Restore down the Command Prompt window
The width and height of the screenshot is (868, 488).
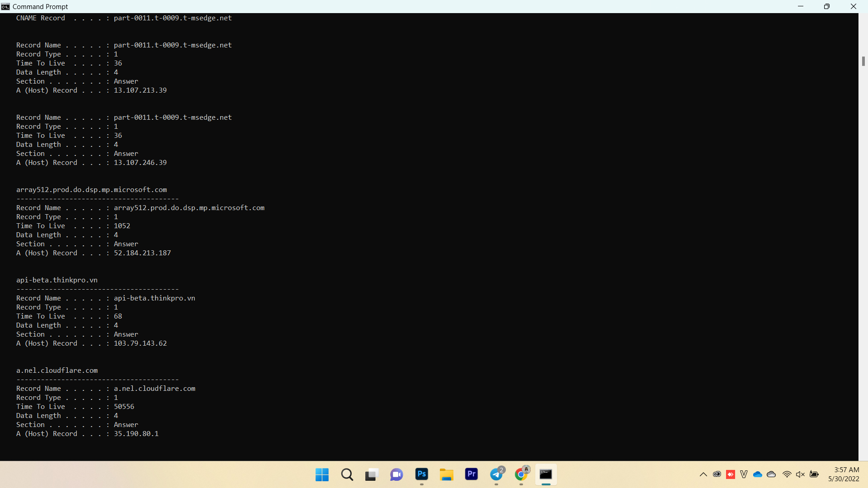(827, 6)
